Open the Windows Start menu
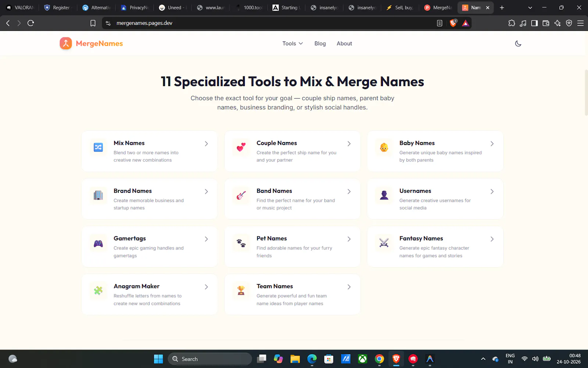Image resolution: width=588 pixels, height=368 pixels. [x=158, y=359]
